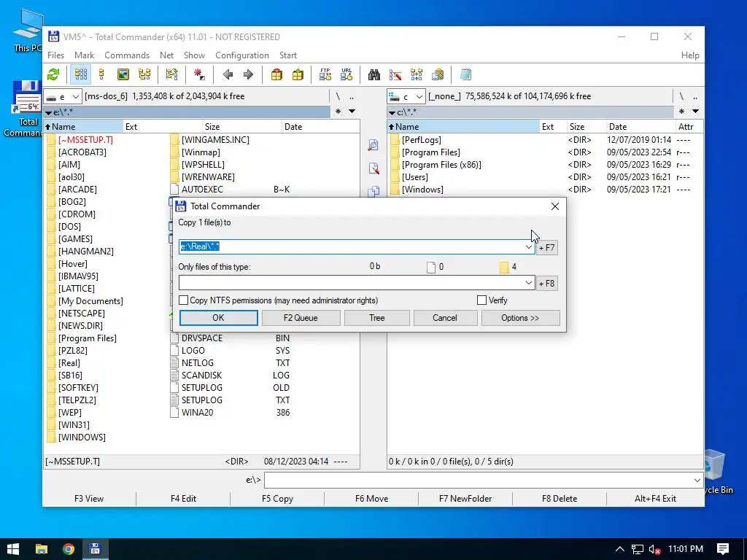Screen dimensions: 747x560
Task: Expand the e:\*.* path header arrow
Action: (x=48, y=113)
